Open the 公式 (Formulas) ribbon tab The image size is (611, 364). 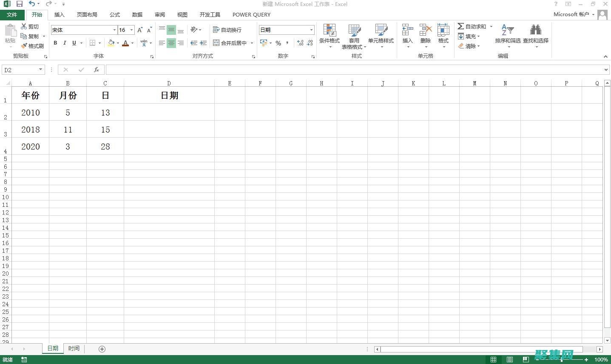(x=115, y=14)
